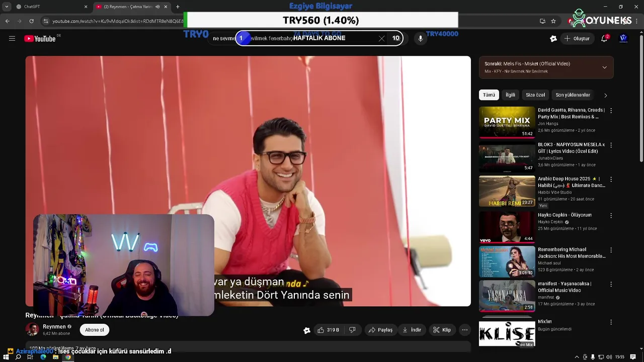The height and width of the screenshot is (362, 644).
Task: Open the Arabic Deep House 2025 video title
Action: pyautogui.click(x=572, y=182)
